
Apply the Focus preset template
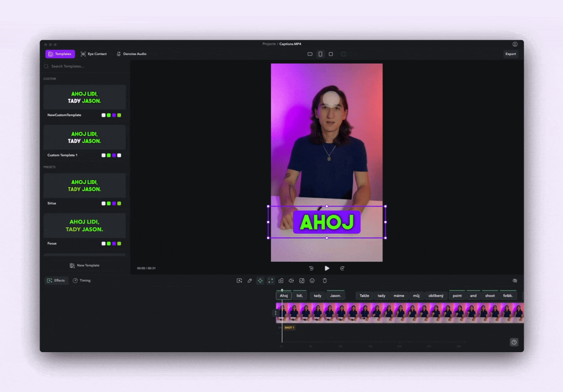point(85,225)
